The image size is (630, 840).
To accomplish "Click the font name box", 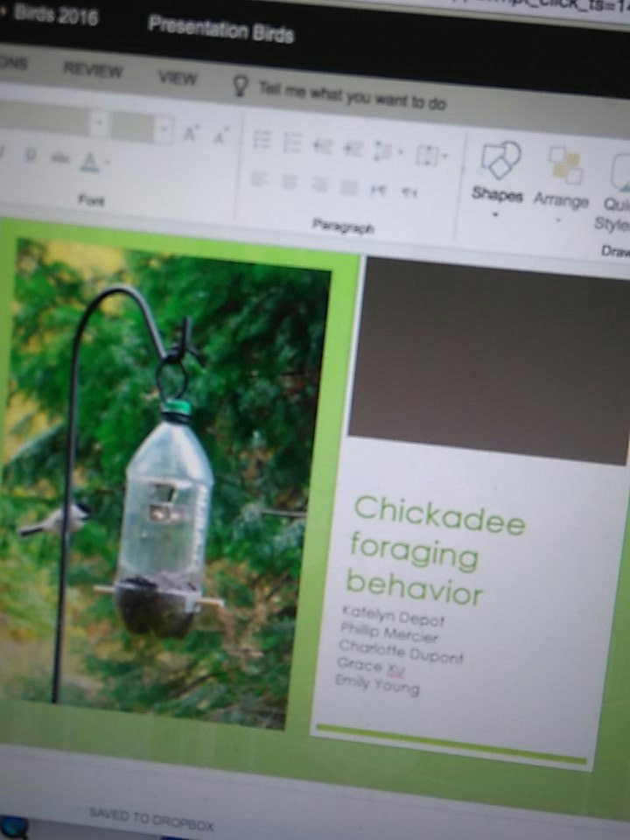I will tap(44, 118).
